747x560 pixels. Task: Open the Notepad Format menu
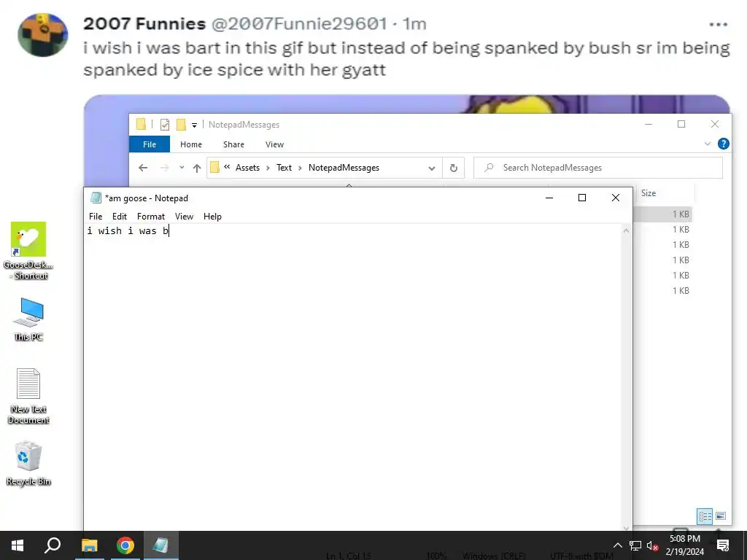click(150, 216)
